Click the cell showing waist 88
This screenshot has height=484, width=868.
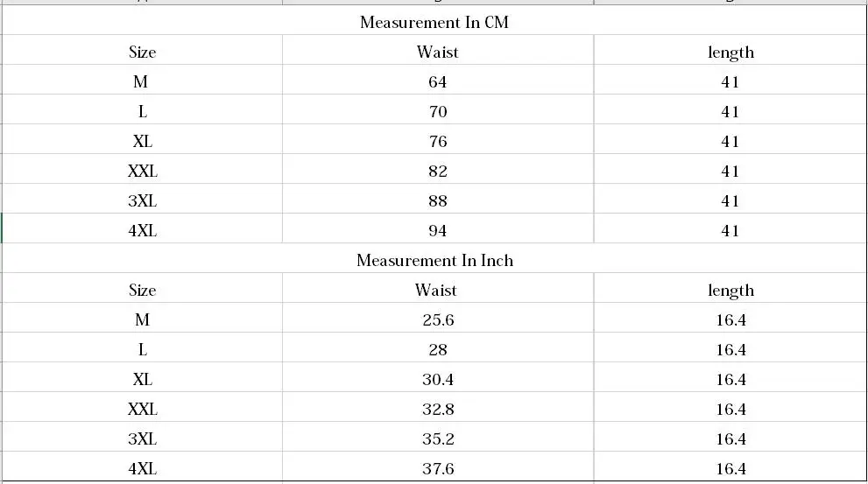(x=438, y=200)
